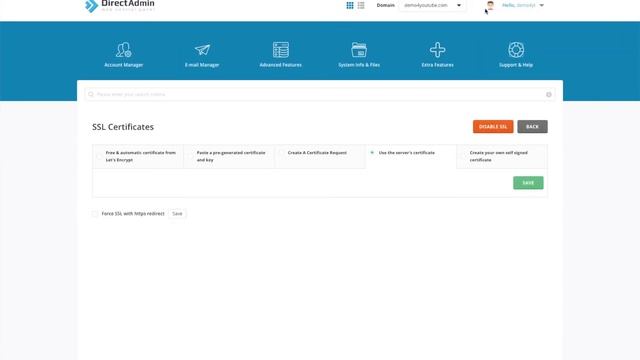Expand the Hello user menu arrow
The image size is (640, 360).
(542, 5)
